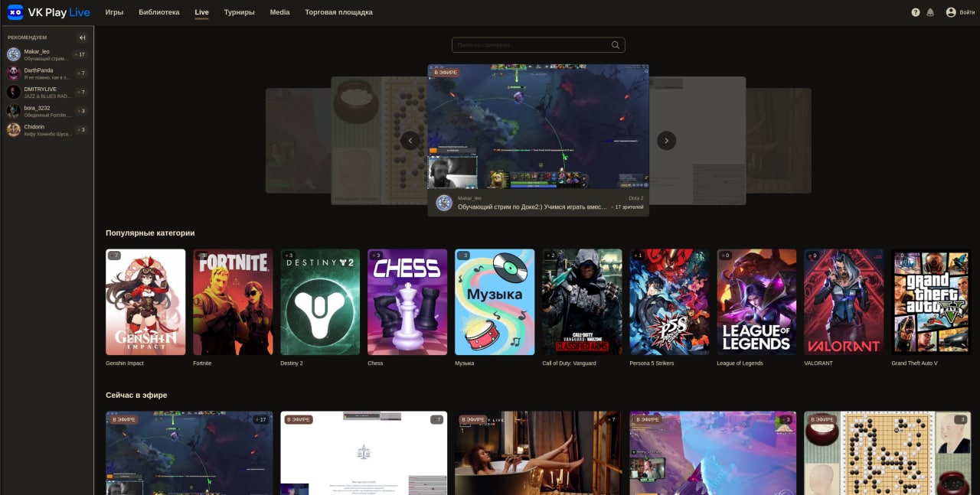Click the Dota 2 category label
Image resolution: width=980 pixels, height=495 pixels.
pyautogui.click(x=635, y=198)
